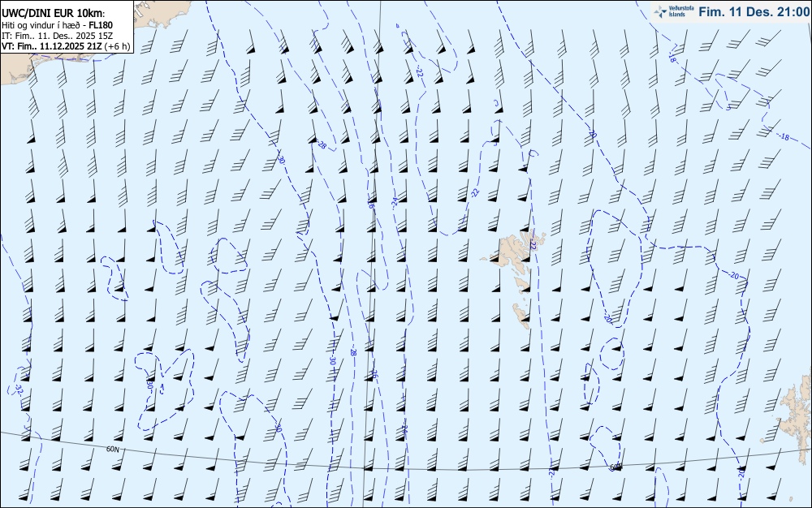This screenshot has width=812, height=508.
Task: Click the Veðurstofa Íslands logo
Action: coord(674,11)
